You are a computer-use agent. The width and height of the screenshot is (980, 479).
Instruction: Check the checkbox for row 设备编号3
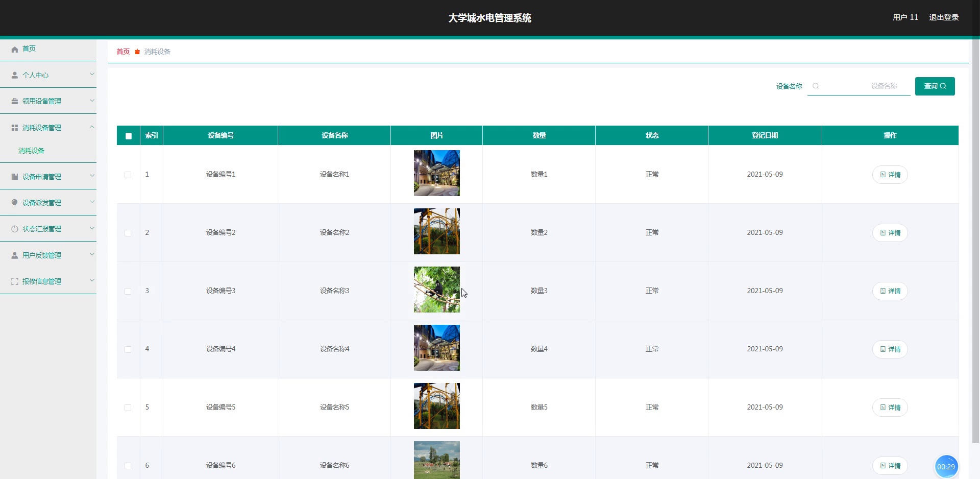(x=128, y=291)
